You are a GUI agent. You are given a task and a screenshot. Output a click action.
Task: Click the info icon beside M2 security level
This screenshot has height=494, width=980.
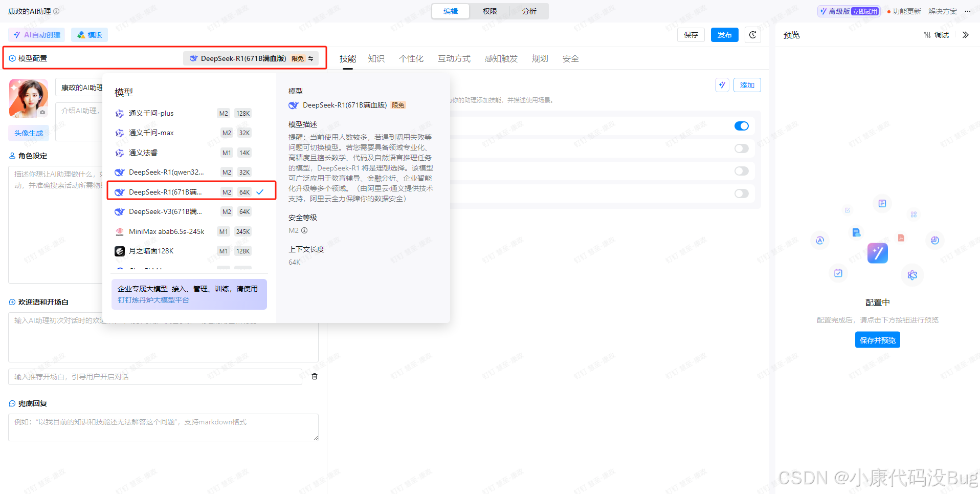coord(304,230)
